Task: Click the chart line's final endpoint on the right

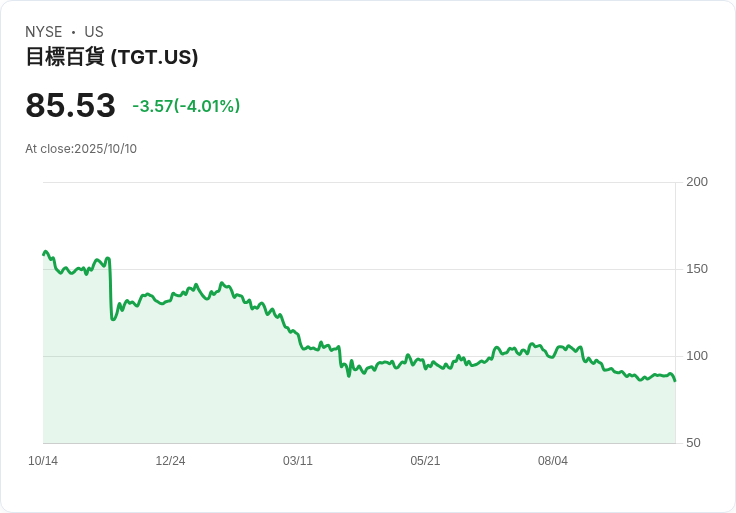Action: (x=675, y=381)
